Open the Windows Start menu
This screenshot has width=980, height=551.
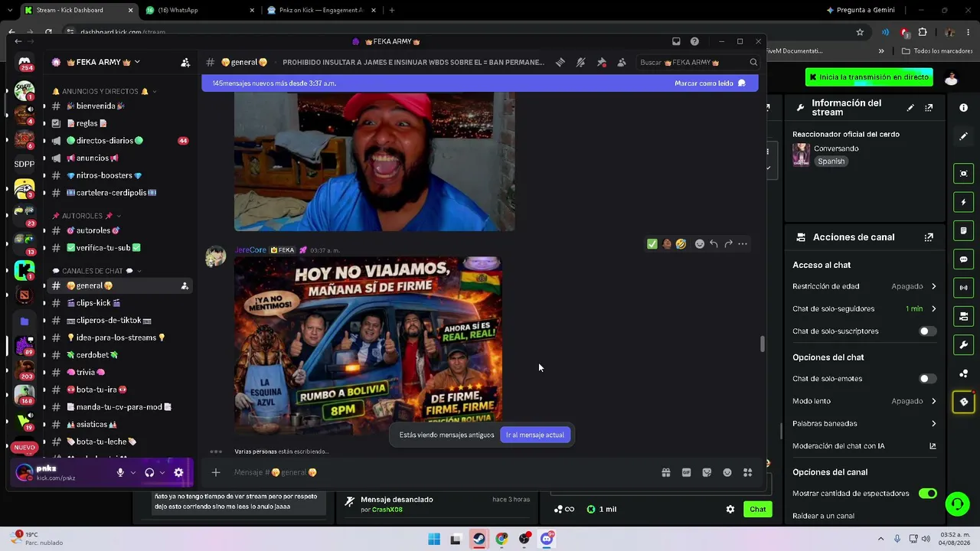click(434, 540)
